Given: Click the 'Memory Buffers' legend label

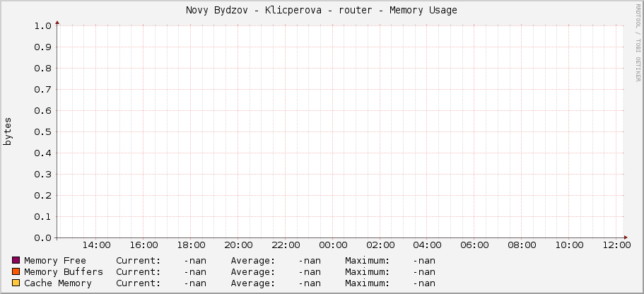Looking at the screenshot, I should click(64, 272).
